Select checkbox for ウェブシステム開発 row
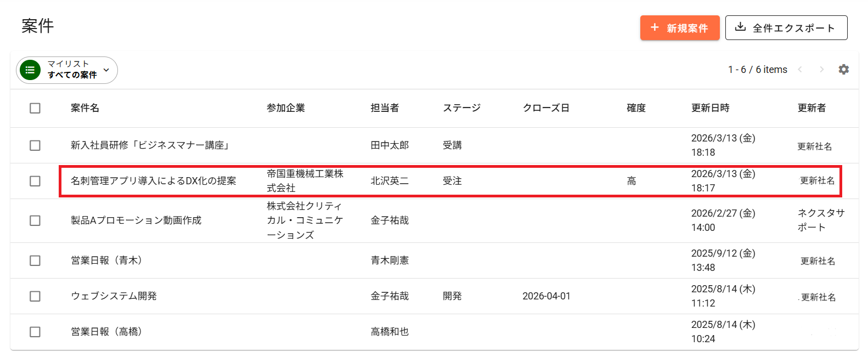 point(35,296)
